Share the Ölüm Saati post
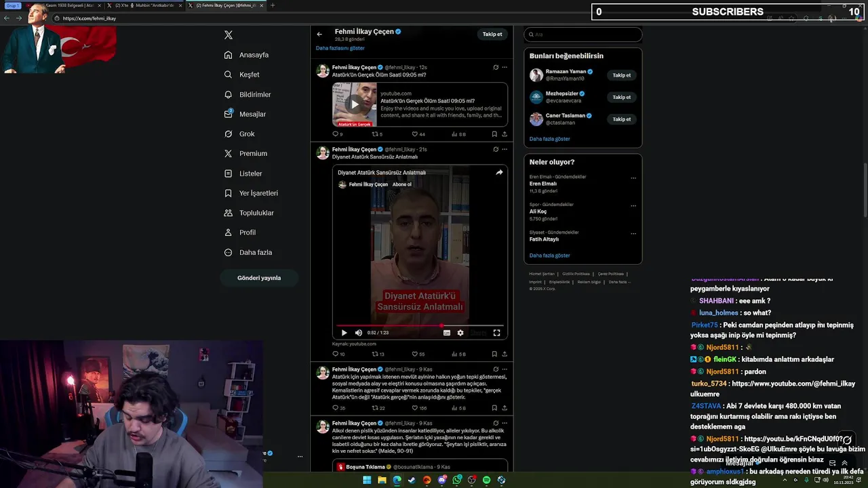Viewport: 868px width, 488px height. 505,134
